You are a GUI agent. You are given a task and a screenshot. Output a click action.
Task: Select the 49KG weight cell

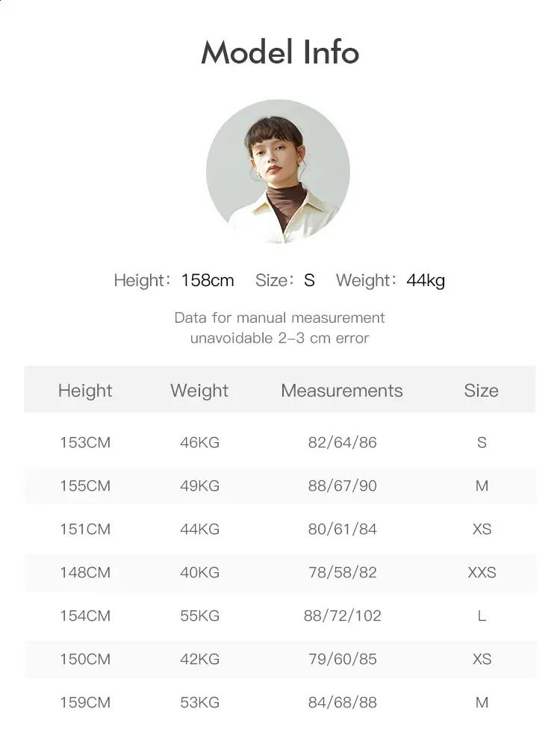coord(199,486)
